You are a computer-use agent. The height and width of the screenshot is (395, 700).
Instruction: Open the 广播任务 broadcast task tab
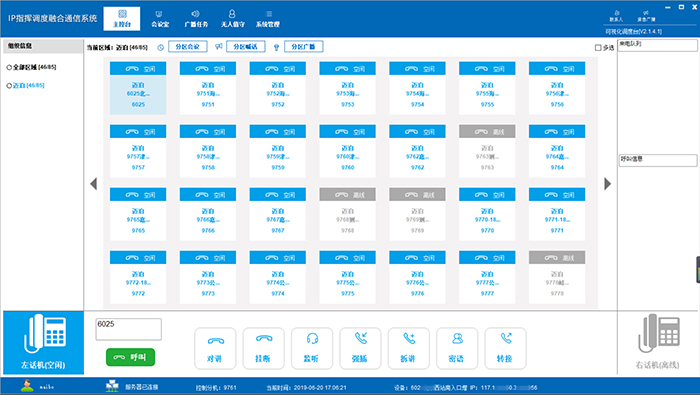pos(196,19)
